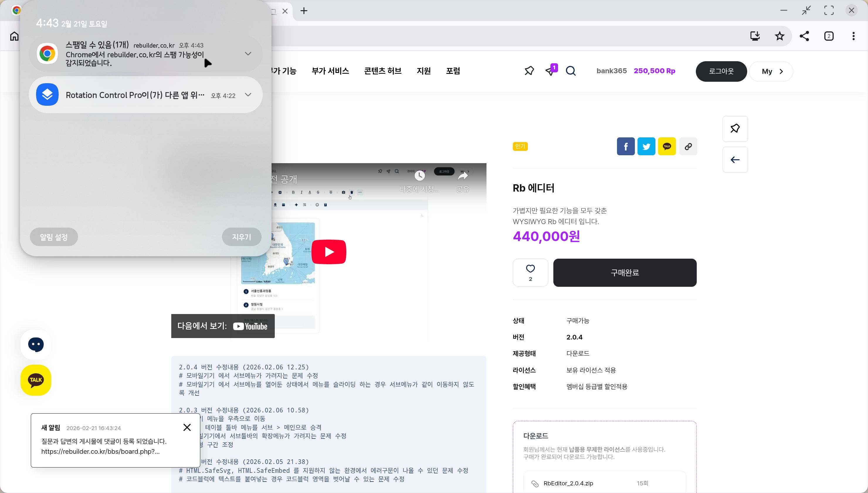Click the yellow KakaoTalk share icon
This screenshot has height=493, width=868.
point(667,146)
